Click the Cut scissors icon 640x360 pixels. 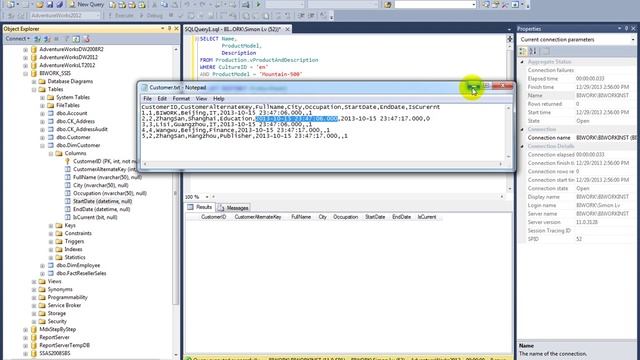click(154, 4)
